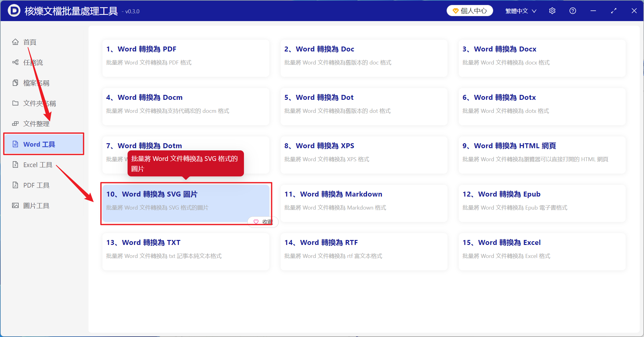Click the PDF file icon in sidebar

pos(15,185)
